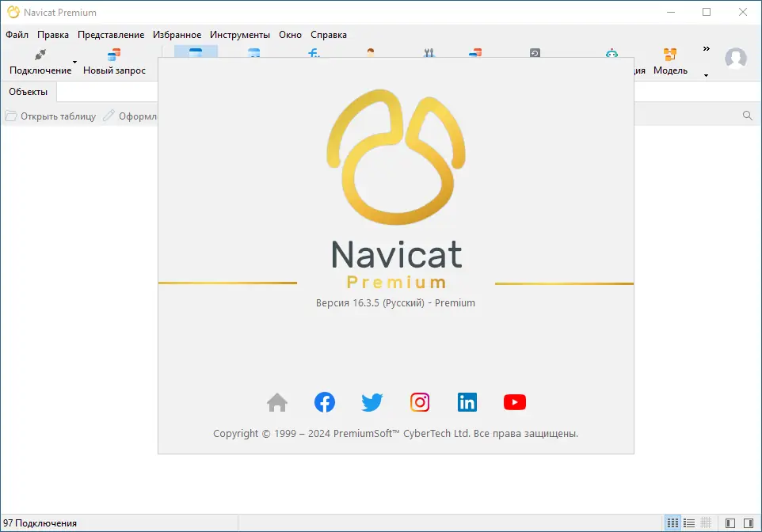
Task: Open the Модель toolbar tool
Action: point(670,62)
